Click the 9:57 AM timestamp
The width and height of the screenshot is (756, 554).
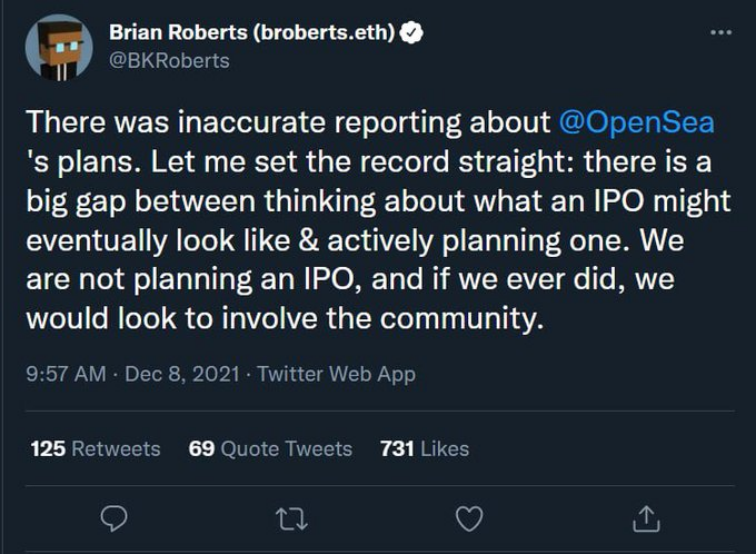pyautogui.click(x=65, y=374)
